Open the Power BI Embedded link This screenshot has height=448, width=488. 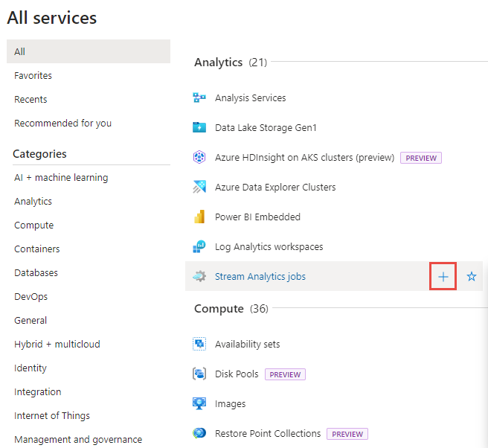[257, 217]
